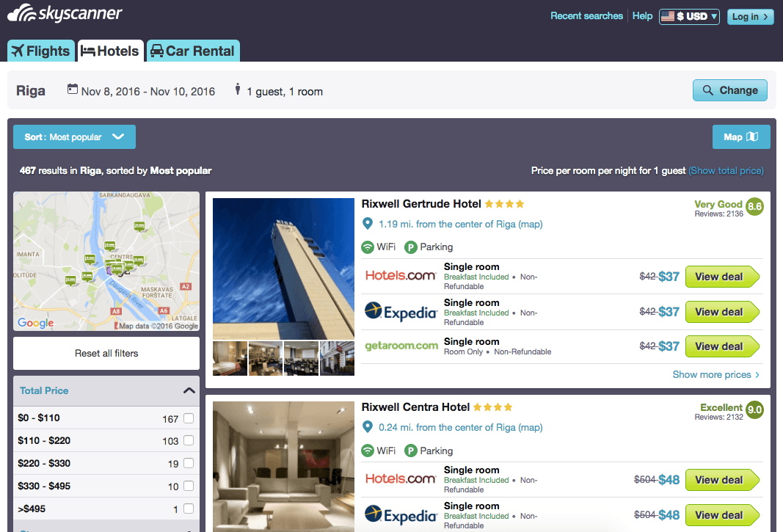Screen dimensions: 783x532
Task: Click Reset all filters
Action: pyautogui.click(x=106, y=353)
